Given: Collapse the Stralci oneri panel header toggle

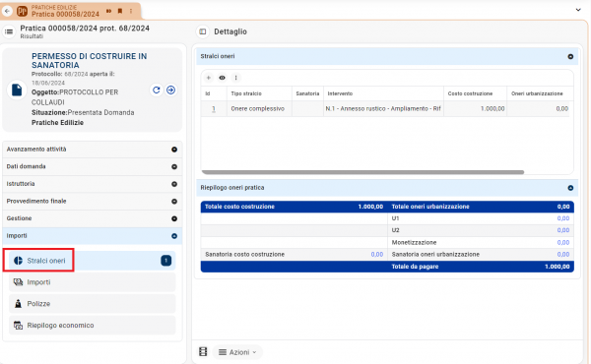Looking at the screenshot, I should pos(570,56).
